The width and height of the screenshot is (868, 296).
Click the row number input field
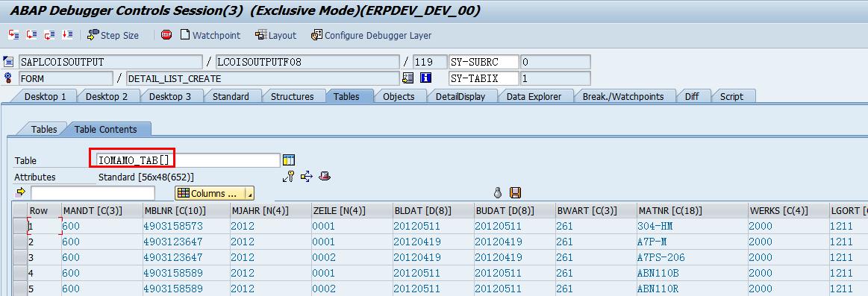pyautogui.click(x=93, y=193)
